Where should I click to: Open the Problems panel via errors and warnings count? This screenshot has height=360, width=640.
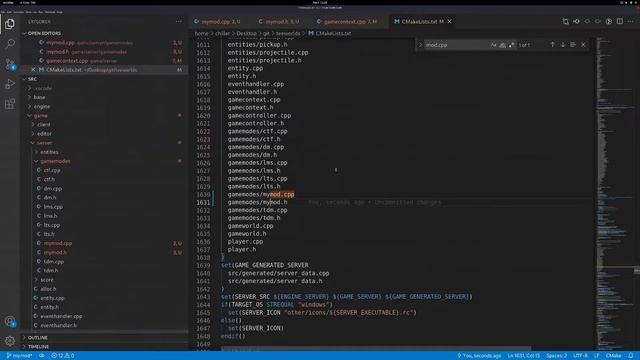(62, 356)
